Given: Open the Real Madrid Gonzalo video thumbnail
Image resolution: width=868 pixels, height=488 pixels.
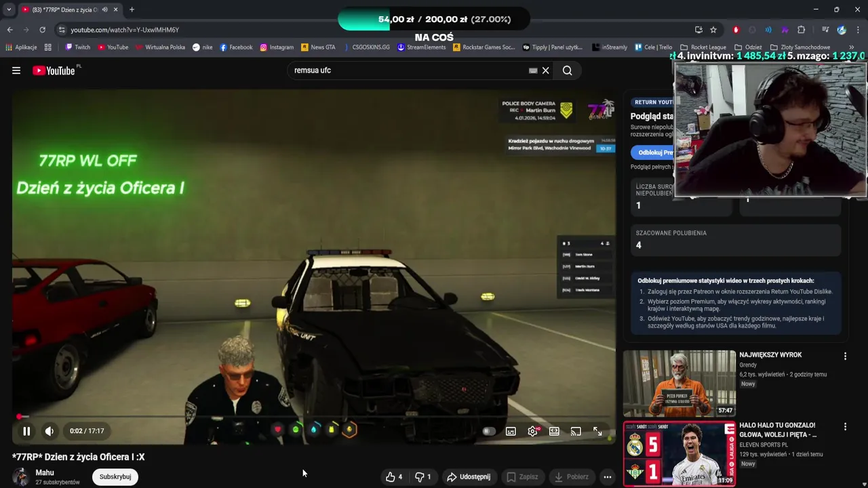Looking at the screenshot, I should pyautogui.click(x=679, y=453).
